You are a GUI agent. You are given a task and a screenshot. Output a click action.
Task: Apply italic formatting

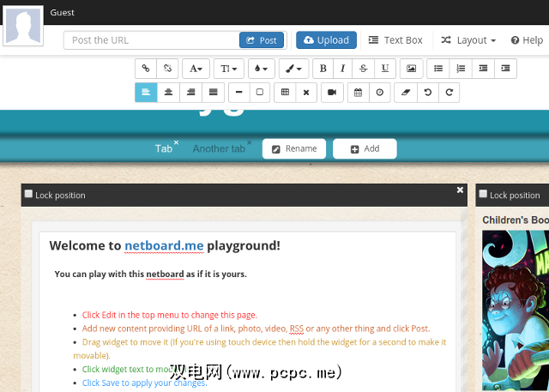343,69
